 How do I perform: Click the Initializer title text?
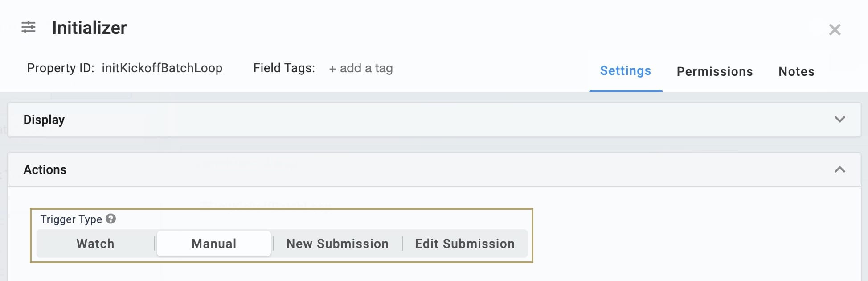pos(89,28)
